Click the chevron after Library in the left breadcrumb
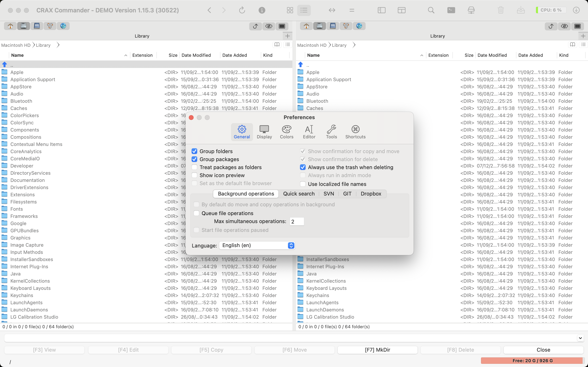The height and width of the screenshot is (367, 588). click(x=58, y=45)
